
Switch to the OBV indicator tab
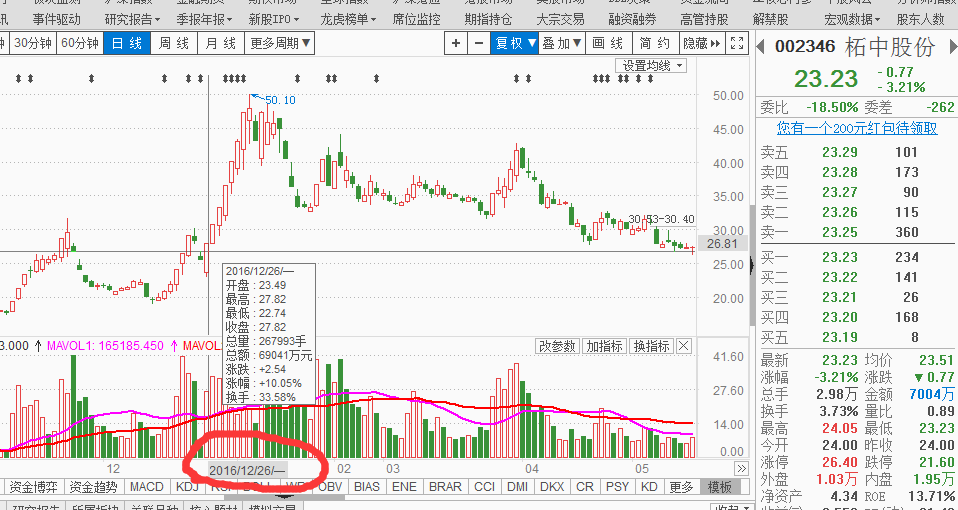tap(331, 487)
